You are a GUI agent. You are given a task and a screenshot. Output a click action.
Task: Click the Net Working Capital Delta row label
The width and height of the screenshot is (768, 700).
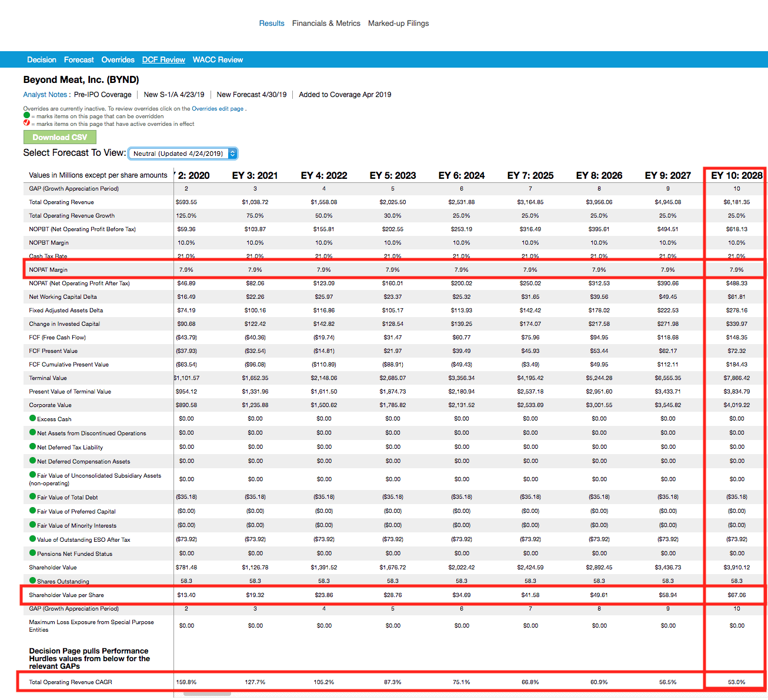coord(63,297)
